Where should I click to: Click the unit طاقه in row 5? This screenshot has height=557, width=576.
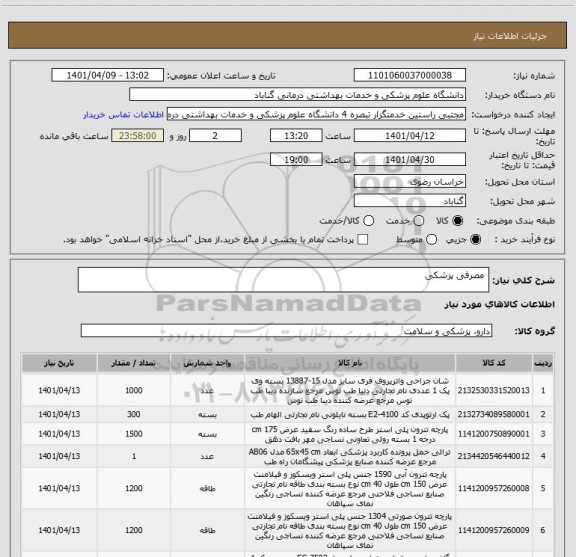click(207, 488)
